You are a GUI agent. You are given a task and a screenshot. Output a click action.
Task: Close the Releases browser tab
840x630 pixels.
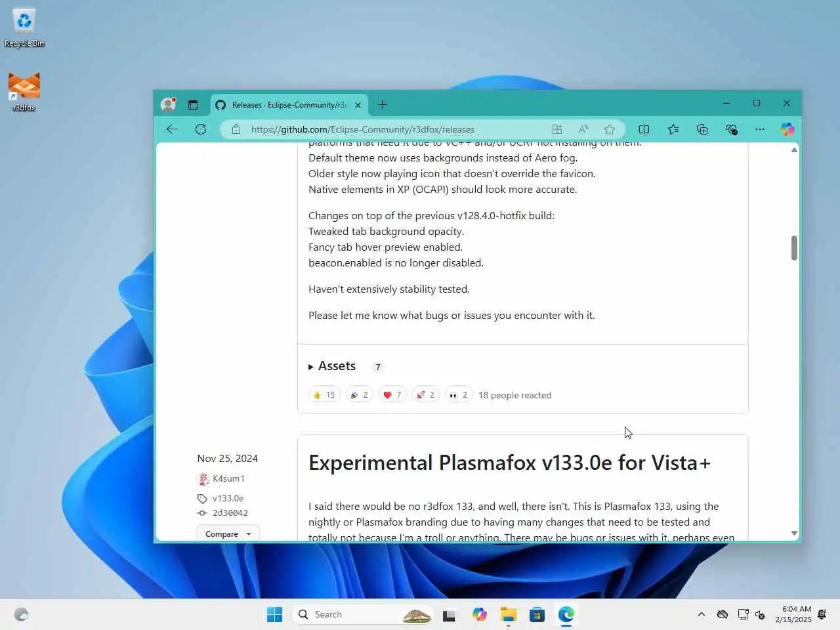(x=358, y=105)
